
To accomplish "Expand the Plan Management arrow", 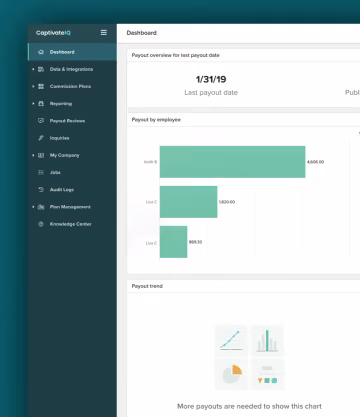I will (33, 207).
